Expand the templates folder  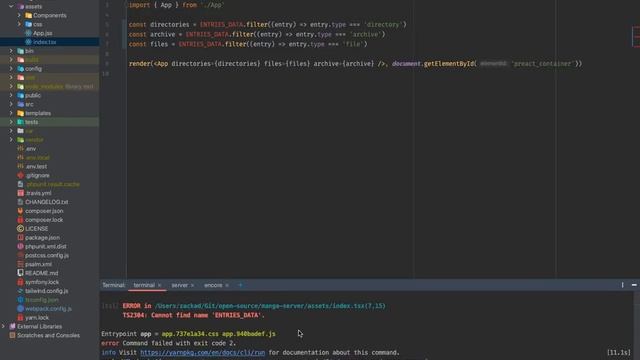(11, 113)
